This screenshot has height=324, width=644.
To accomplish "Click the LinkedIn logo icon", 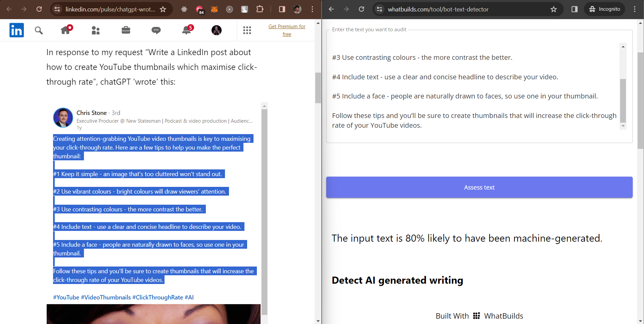I will pos(17,30).
